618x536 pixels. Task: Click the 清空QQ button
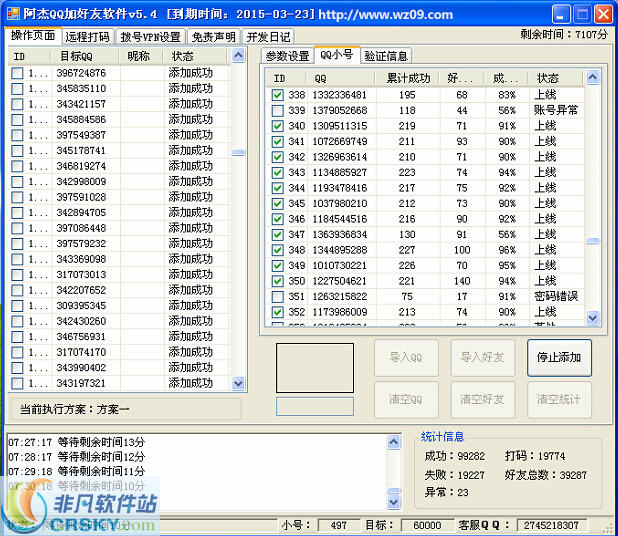[x=406, y=400]
